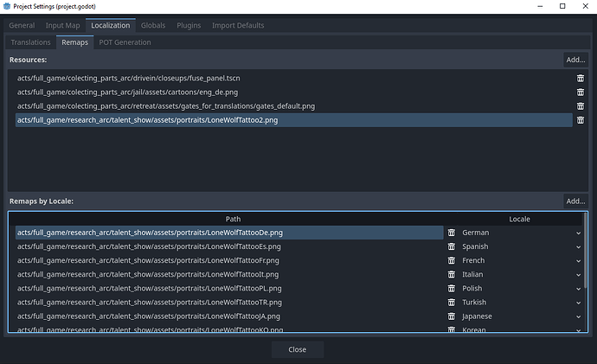The width and height of the screenshot is (597, 364).
Task: Select the Remaps sub-tab
Action: (74, 42)
